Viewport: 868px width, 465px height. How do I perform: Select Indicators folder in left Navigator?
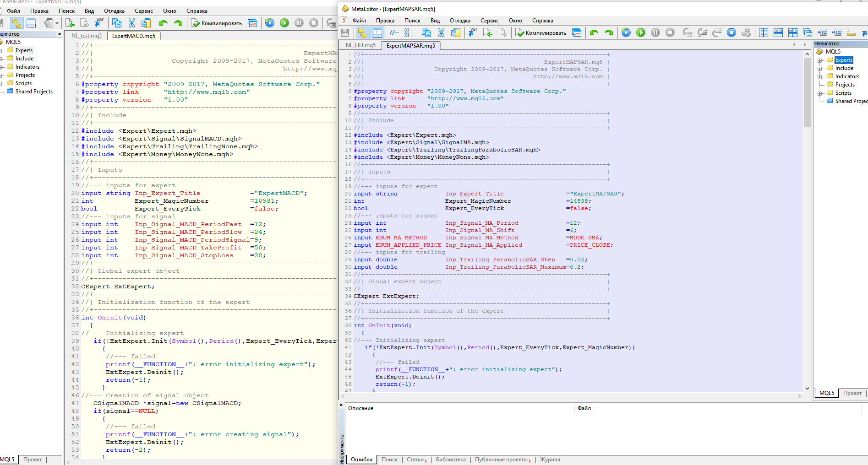click(x=27, y=67)
